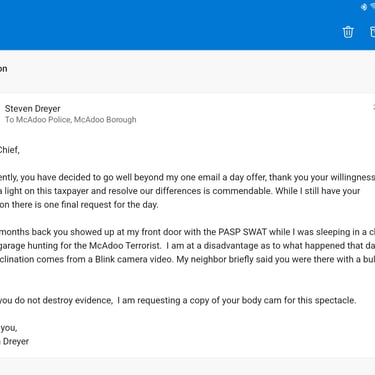Tap the "Dreyer" signature at the bottom
The image size is (375, 375).
14,341
